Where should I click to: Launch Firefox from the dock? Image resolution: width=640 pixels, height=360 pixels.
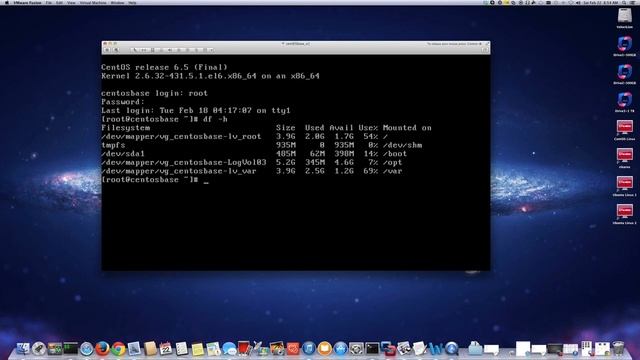click(x=102, y=349)
